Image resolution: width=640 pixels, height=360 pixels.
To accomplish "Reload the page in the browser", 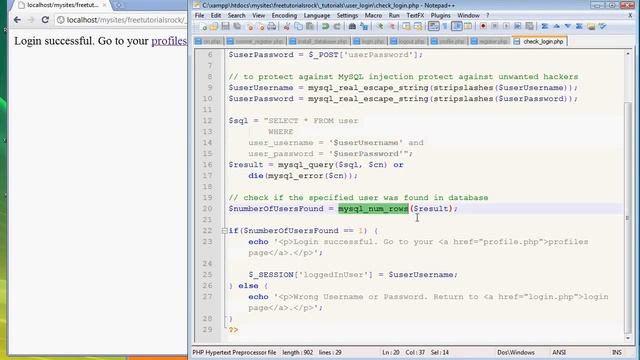I will pyautogui.click(x=45, y=20).
